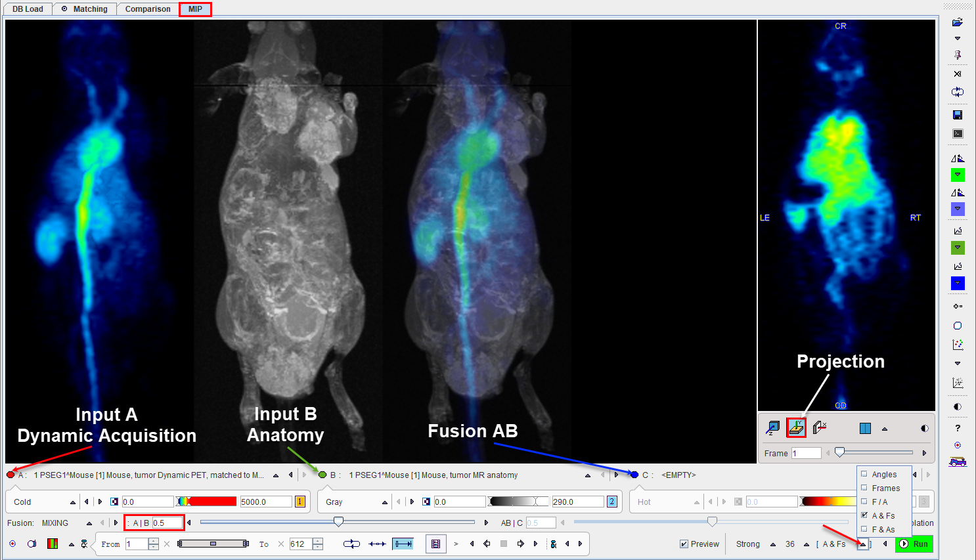The image size is (976, 560).
Task: Open the Fusion MIXING mode dropdown
Action: (89, 523)
